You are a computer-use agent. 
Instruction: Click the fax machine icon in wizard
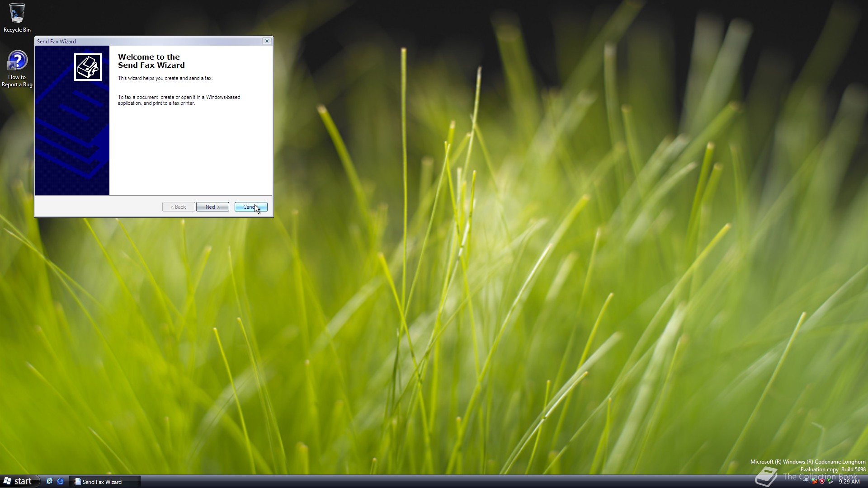(88, 67)
